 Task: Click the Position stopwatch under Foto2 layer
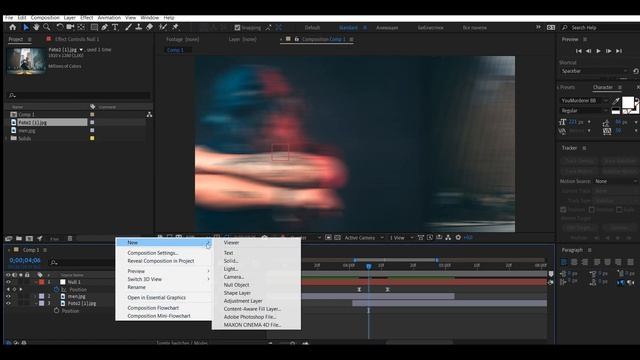[x=57, y=311]
